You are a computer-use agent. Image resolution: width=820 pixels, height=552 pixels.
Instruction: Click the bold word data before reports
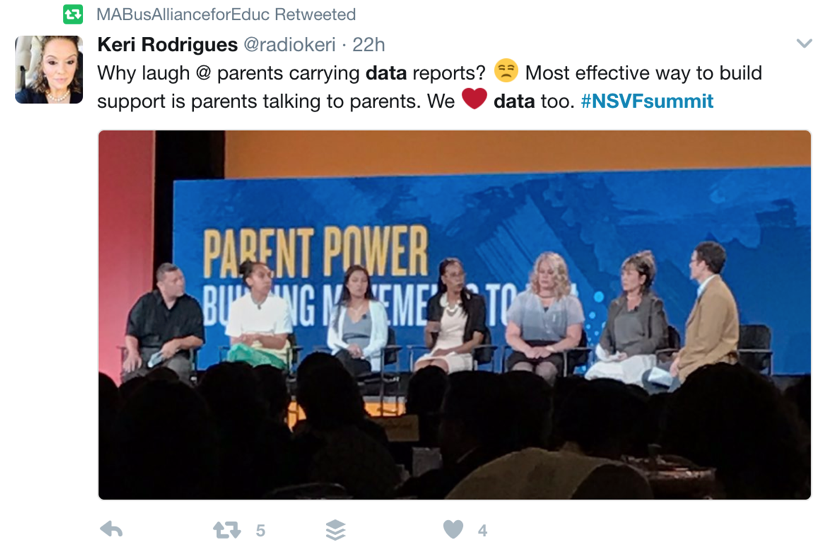[386, 73]
